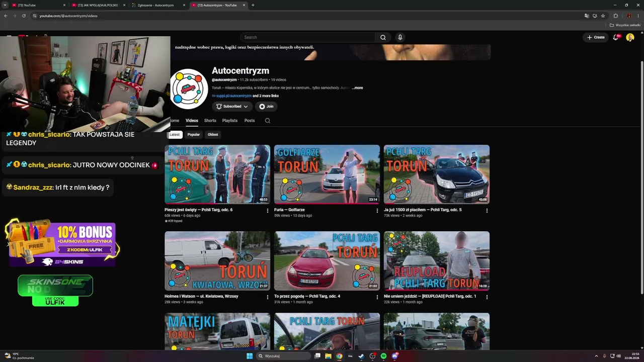Open File Explorer from the taskbar
The image size is (644, 362).
point(328,356)
